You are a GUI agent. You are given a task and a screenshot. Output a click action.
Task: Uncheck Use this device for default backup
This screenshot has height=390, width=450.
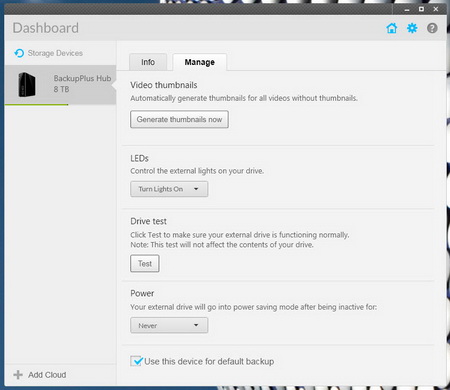point(136,361)
